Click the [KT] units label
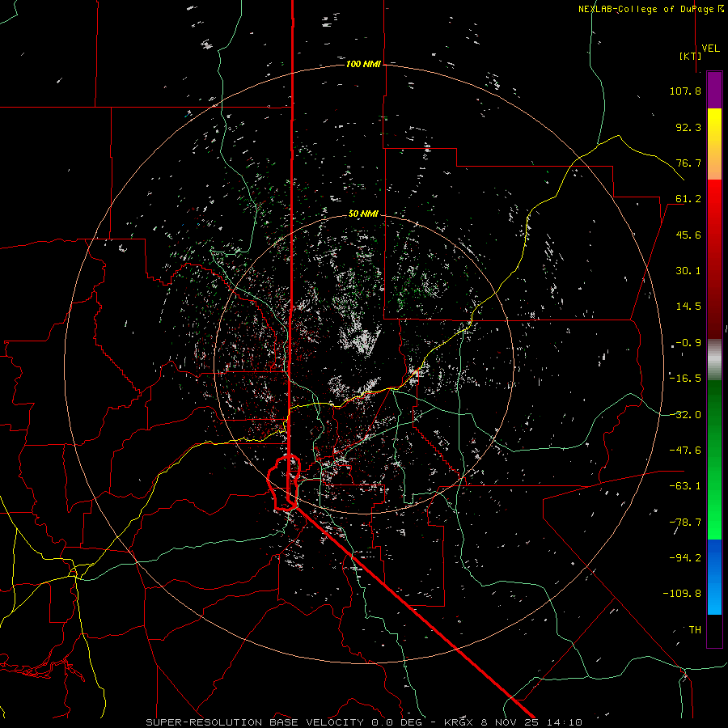The height and width of the screenshot is (728, 728). 690,56
